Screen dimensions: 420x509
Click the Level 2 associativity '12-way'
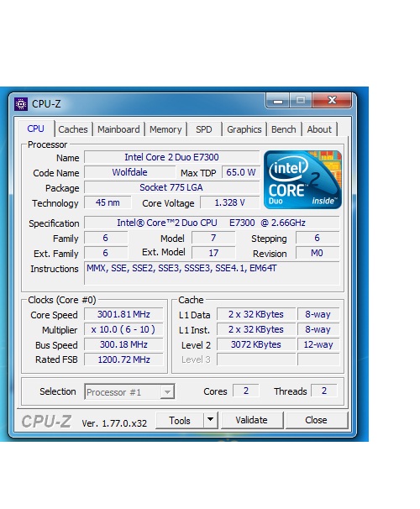pos(318,344)
